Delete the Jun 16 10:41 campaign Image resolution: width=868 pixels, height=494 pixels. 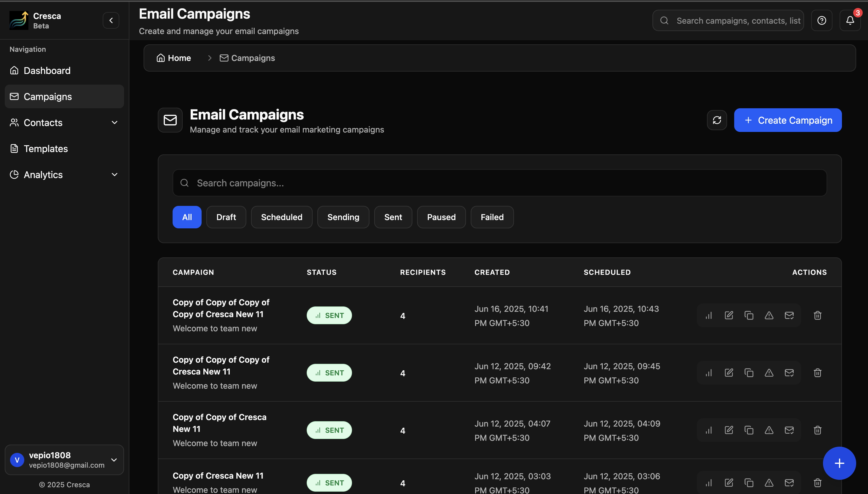(x=817, y=316)
